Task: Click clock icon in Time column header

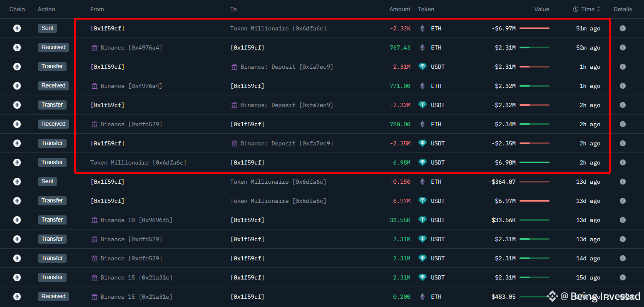Action: [x=576, y=9]
